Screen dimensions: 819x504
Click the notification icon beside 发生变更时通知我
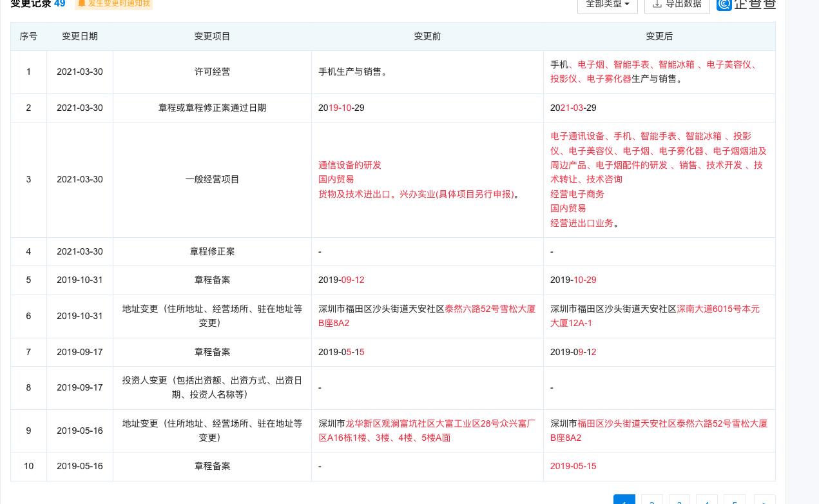[82, 3]
